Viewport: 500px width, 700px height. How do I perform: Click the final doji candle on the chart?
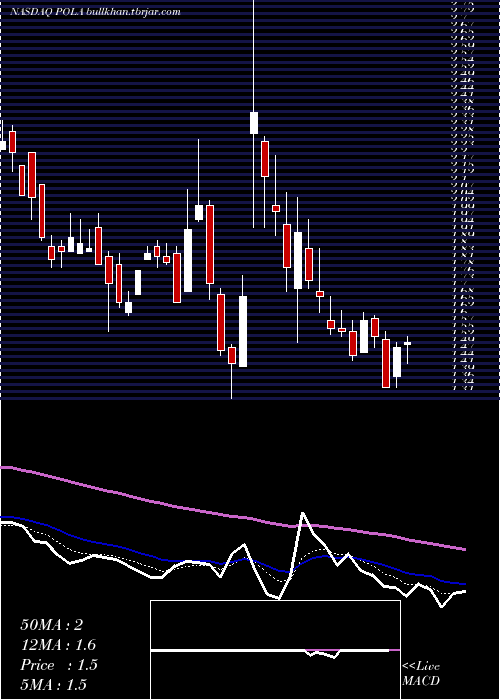tap(408, 343)
